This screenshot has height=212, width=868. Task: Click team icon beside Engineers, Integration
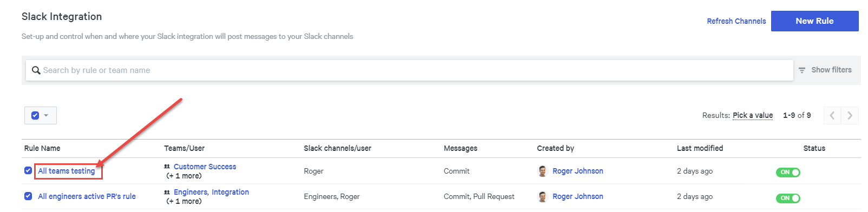pyautogui.click(x=167, y=192)
